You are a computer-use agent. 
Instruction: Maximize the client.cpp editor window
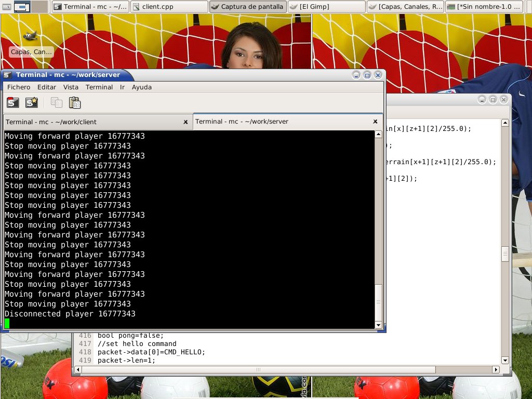tap(493, 99)
